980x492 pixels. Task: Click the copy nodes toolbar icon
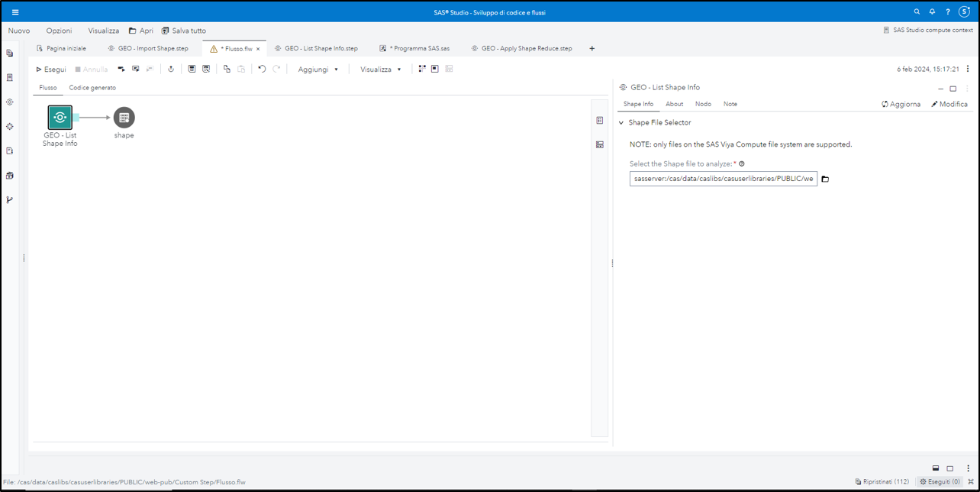(227, 69)
